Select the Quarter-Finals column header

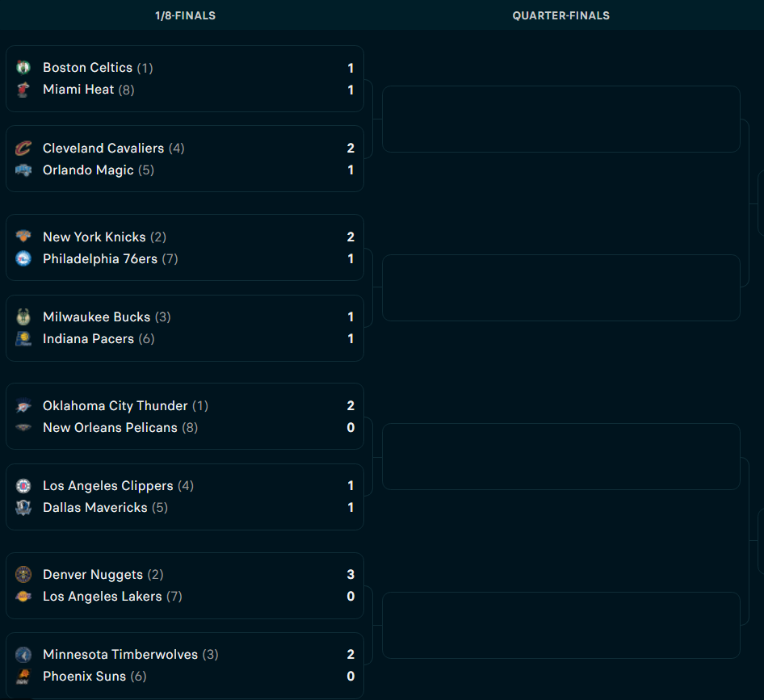[x=560, y=15]
